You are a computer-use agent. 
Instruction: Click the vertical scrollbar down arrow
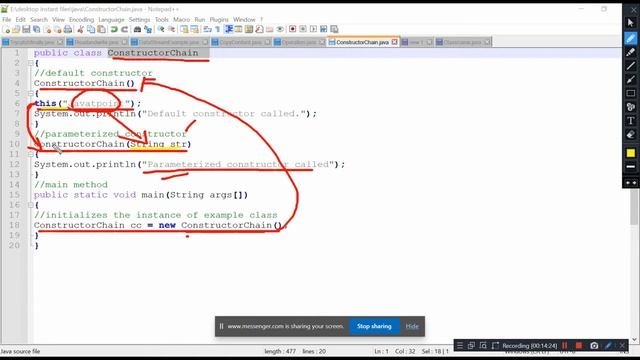tap(634, 339)
